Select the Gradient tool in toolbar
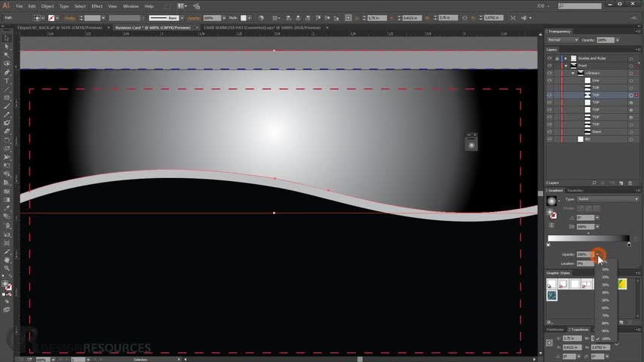644x362 pixels. 7,200
